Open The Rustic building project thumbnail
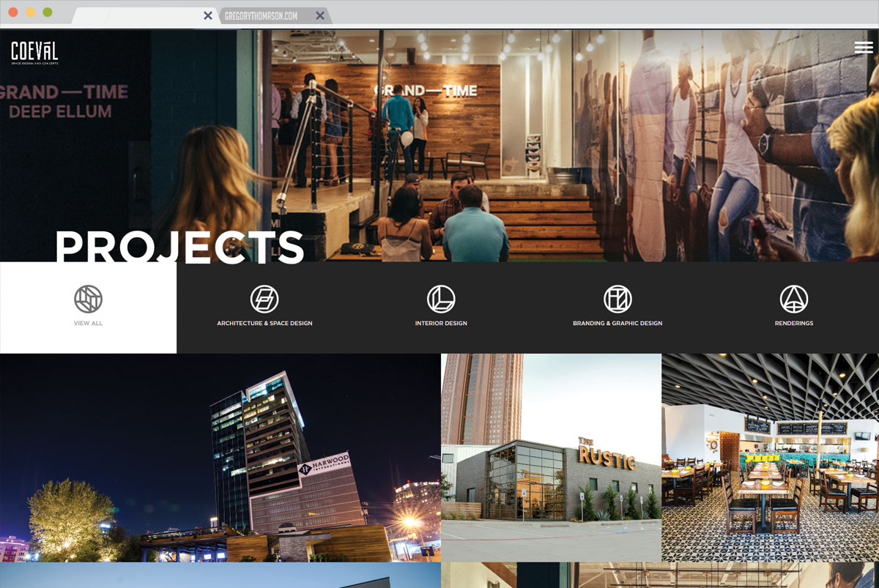Screen dimensions: 879x588 552,458
